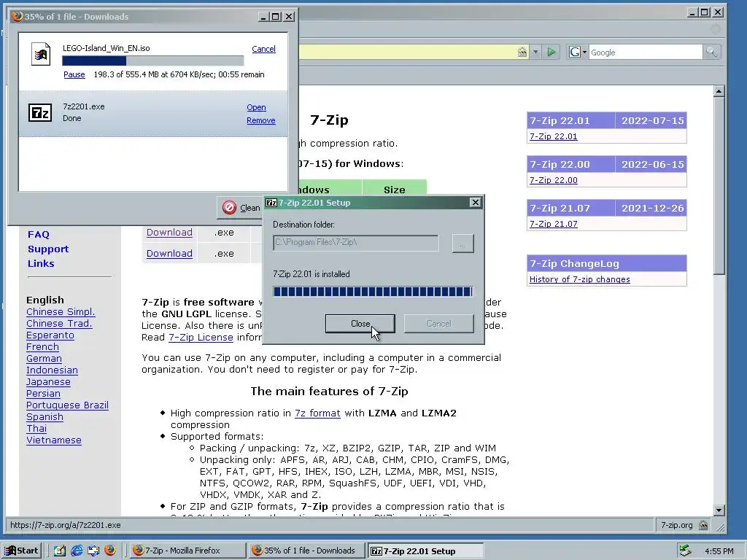The height and width of the screenshot is (560, 747).
Task: Click the first Download link in table
Action: coord(169,233)
